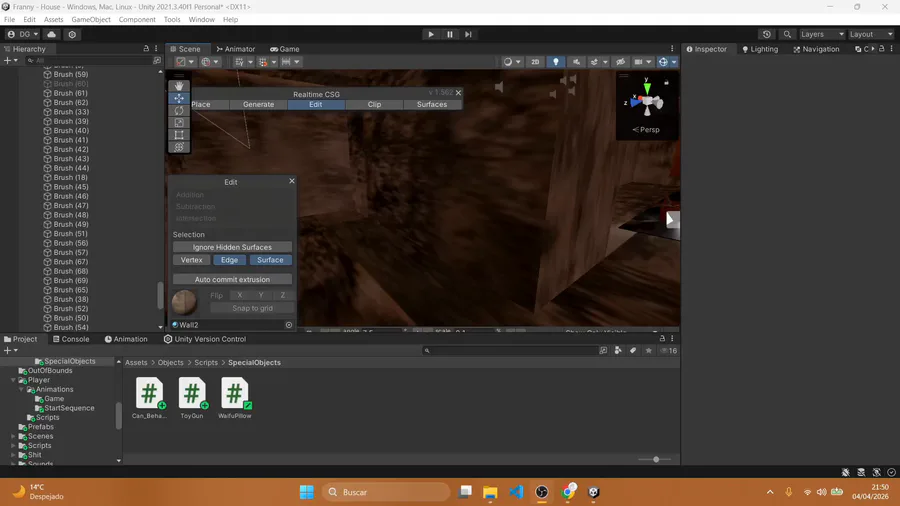Select the Hand view tool

pos(179,86)
